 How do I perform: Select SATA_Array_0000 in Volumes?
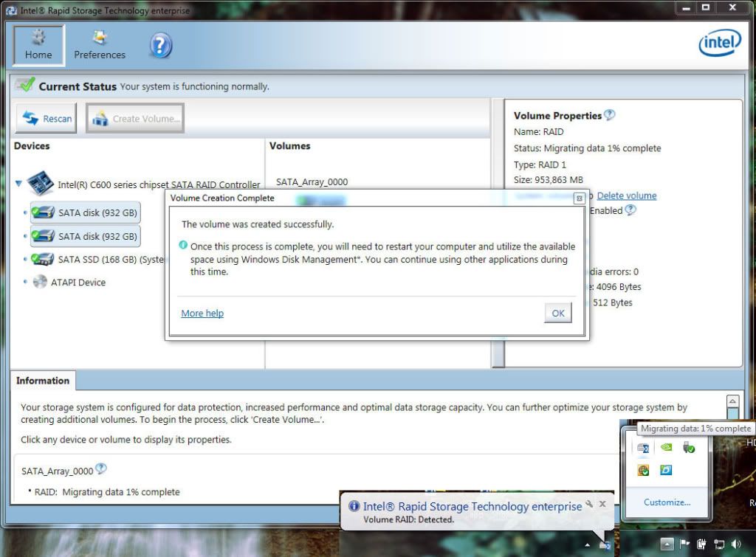[x=312, y=181]
